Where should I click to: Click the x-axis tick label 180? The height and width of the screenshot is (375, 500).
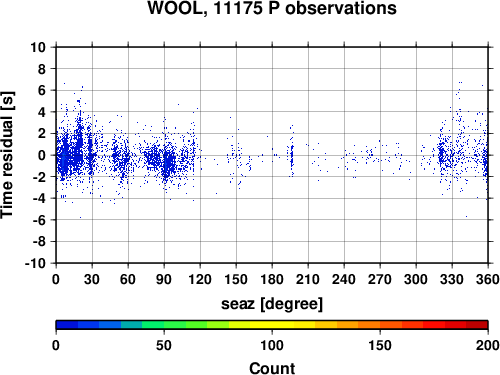(272, 279)
